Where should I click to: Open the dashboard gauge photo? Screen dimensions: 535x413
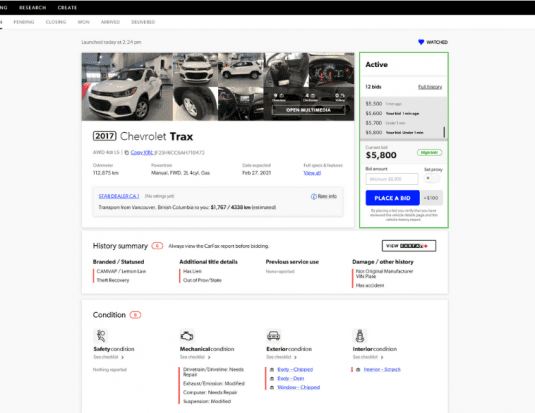pos(331,70)
